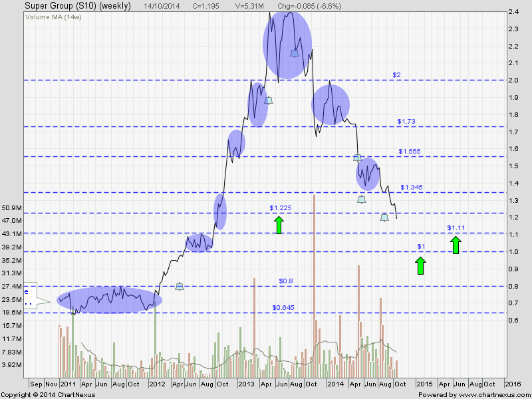Click the $1.345 level label

[x=412, y=188]
